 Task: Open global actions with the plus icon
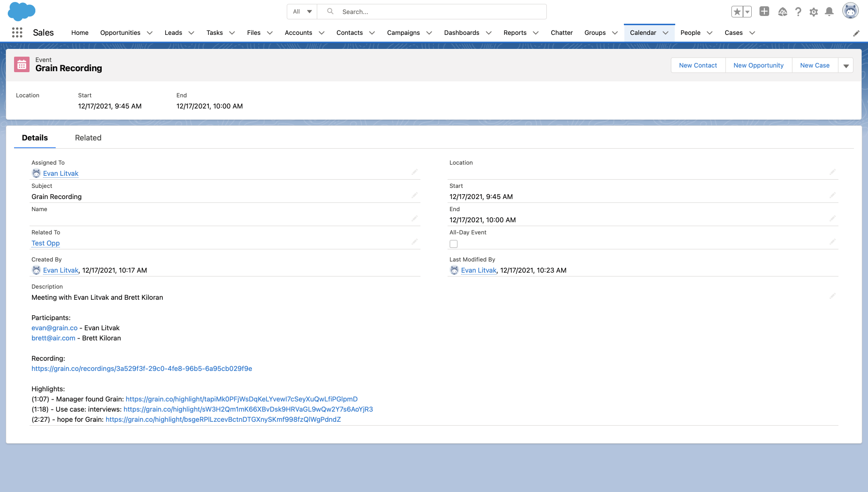pyautogui.click(x=764, y=11)
